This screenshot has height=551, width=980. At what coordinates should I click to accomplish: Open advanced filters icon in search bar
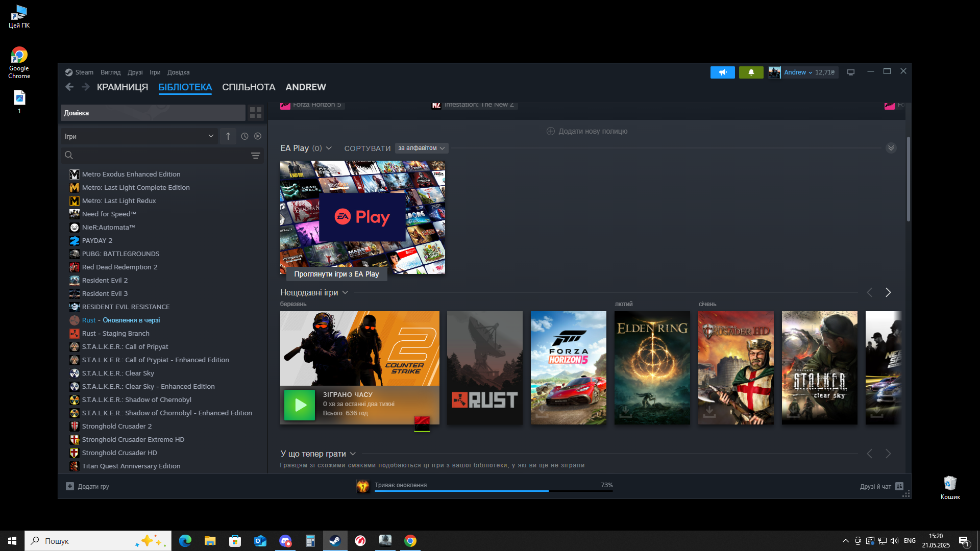pyautogui.click(x=256, y=156)
